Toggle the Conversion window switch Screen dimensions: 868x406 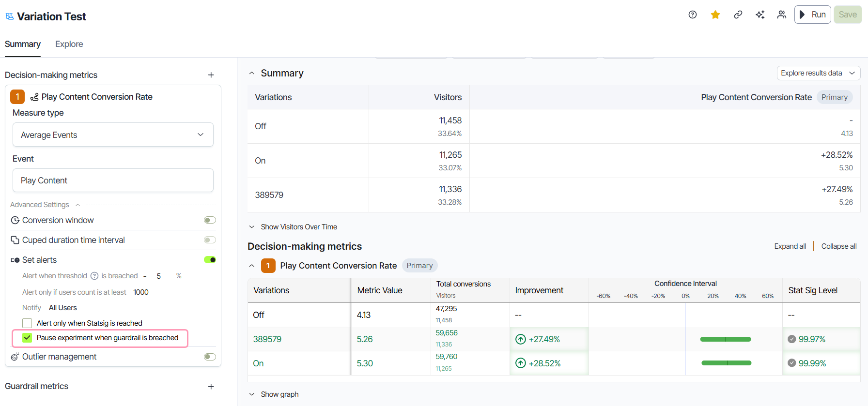pyautogui.click(x=210, y=220)
